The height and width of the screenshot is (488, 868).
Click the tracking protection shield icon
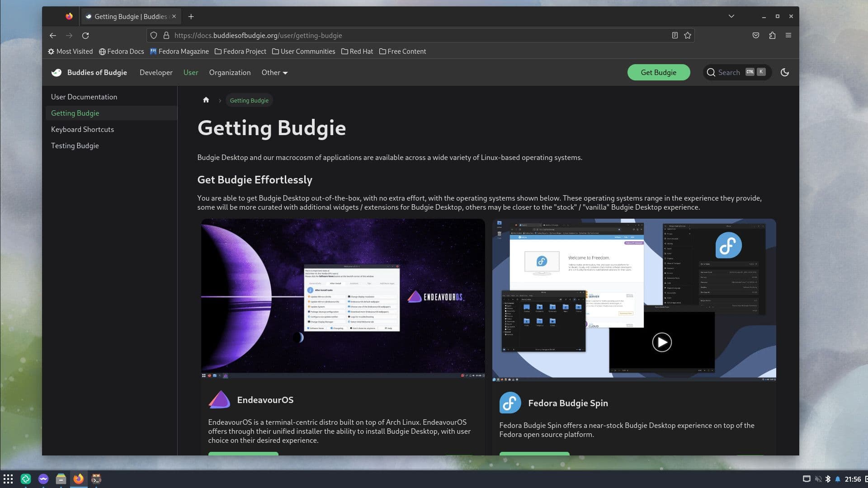pos(154,35)
